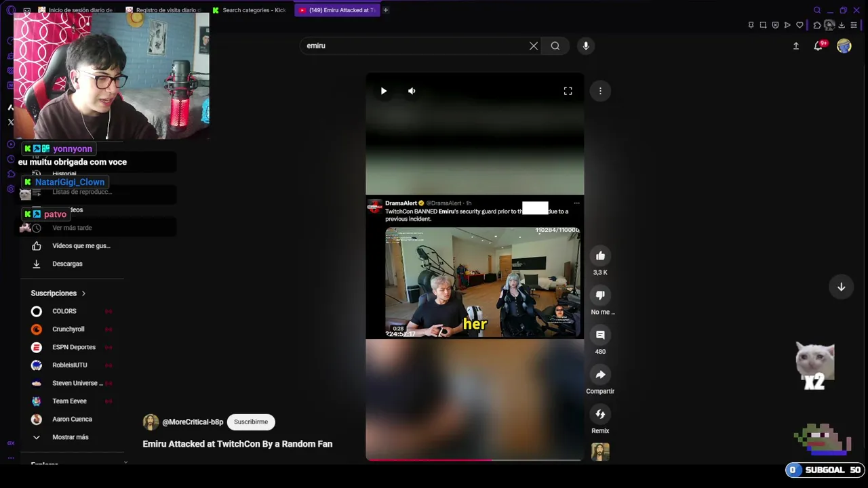The image size is (868, 488).
Task: Open Aaron Cuenca channel
Action: (71, 420)
